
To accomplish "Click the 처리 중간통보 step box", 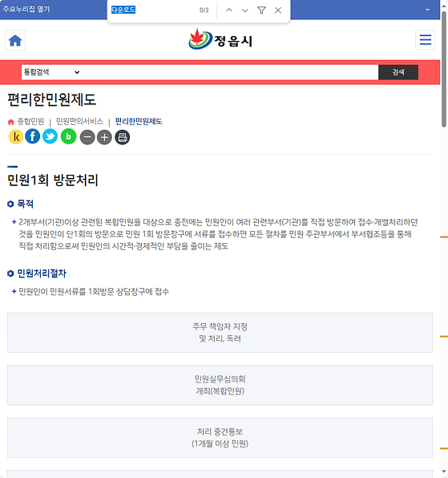I will pyautogui.click(x=220, y=437).
